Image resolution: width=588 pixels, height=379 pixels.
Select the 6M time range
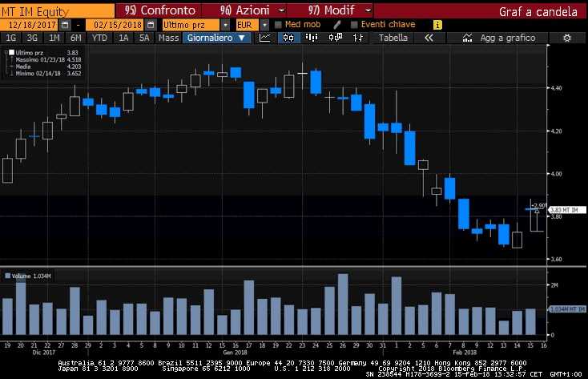(x=76, y=38)
